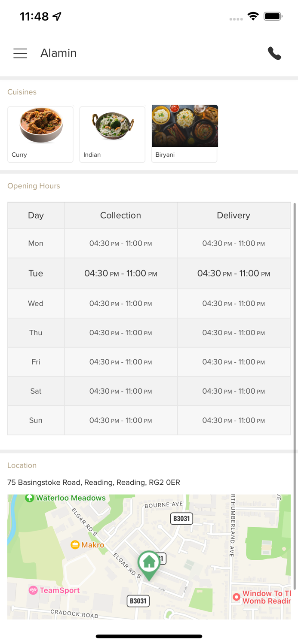Image resolution: width=298 pixels, height=644 pixels.
Task: Open the hamburger menu
Action: click(x=20, y=53)
